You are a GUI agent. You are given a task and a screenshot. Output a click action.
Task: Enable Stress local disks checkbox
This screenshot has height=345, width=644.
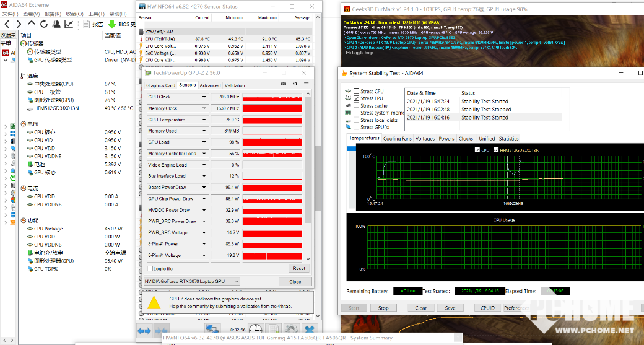tap(357, 120)
